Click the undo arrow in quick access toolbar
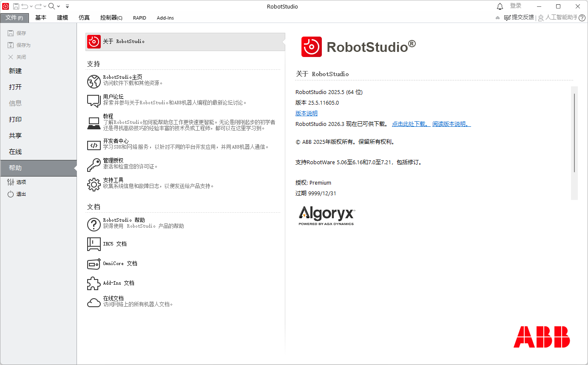This screenshot has width=588, height=365. click(x=25, y=6)
